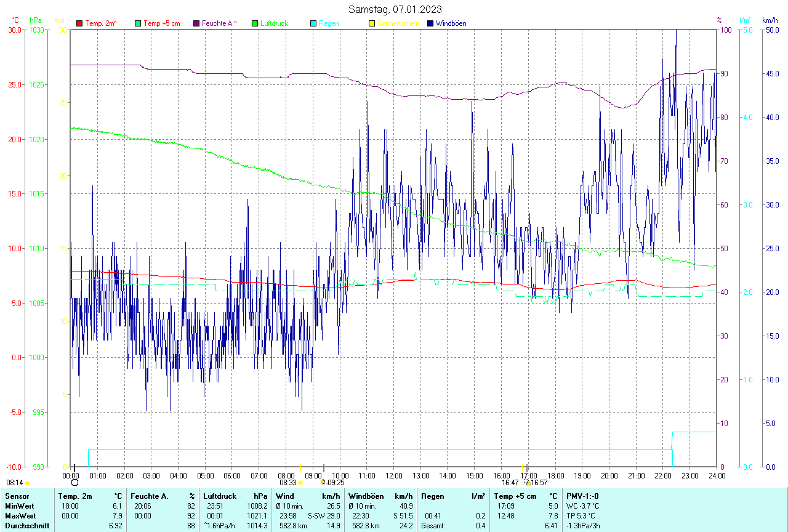Click the 582.8 km value under Wind
Screen dimensions: 788x532
(292, 526)
